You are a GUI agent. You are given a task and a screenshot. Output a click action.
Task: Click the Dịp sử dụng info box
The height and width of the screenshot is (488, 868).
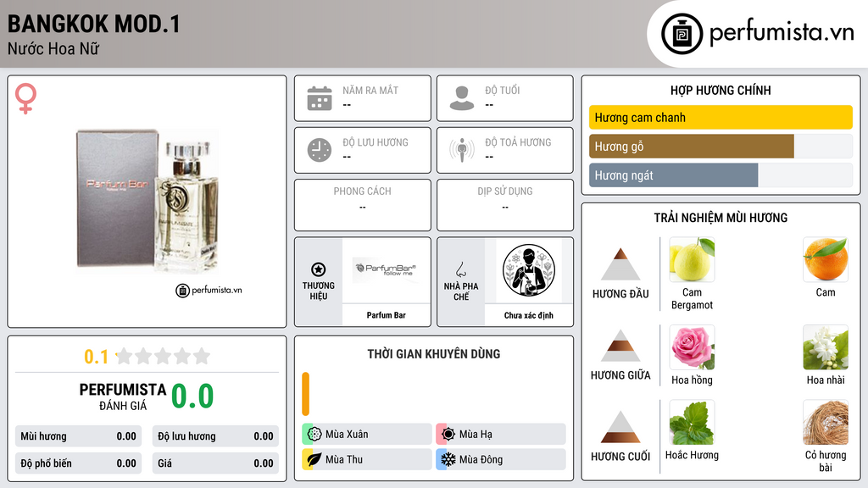point(505,205)
